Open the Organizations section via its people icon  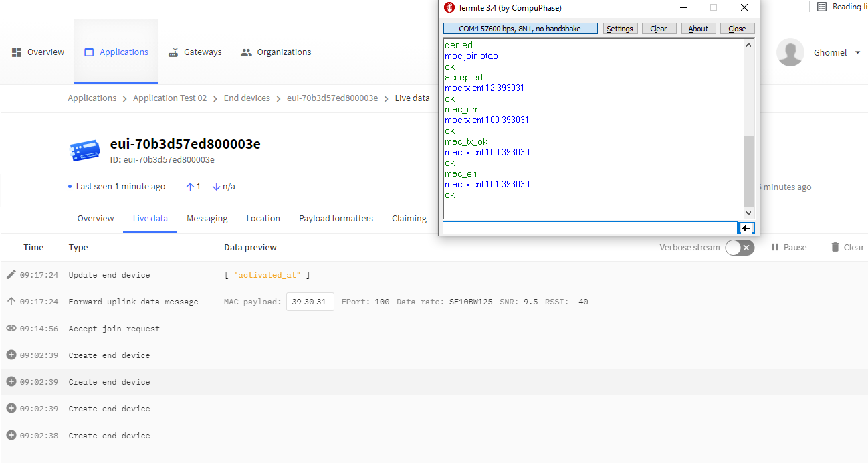click(x=247, y=52)
